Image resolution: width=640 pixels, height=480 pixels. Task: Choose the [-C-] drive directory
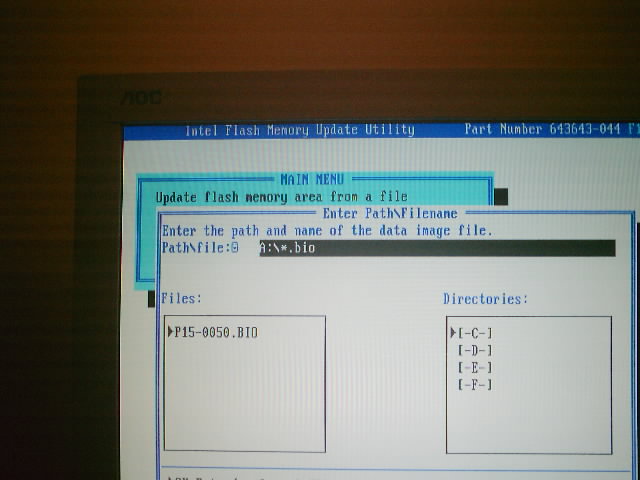point(475,333)
